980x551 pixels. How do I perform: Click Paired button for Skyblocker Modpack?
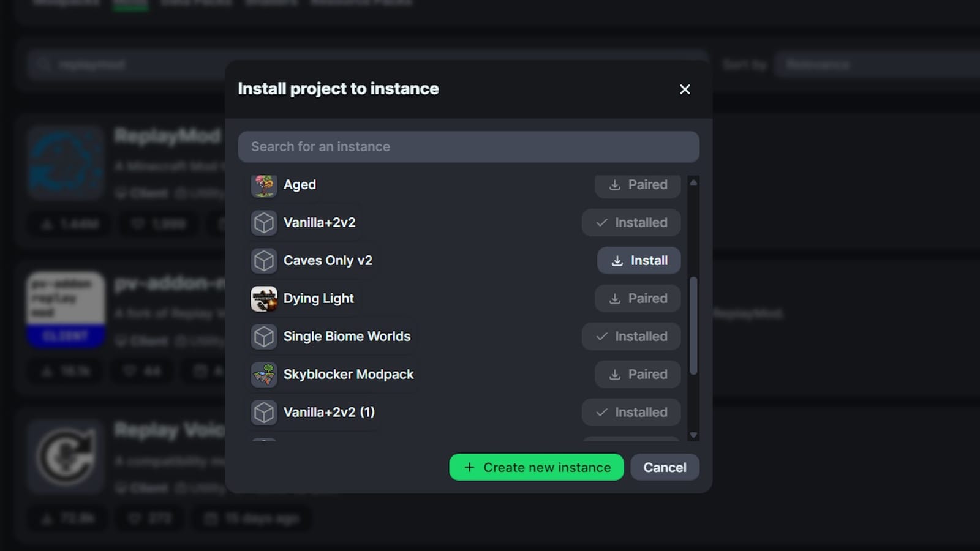click(638, 375)
